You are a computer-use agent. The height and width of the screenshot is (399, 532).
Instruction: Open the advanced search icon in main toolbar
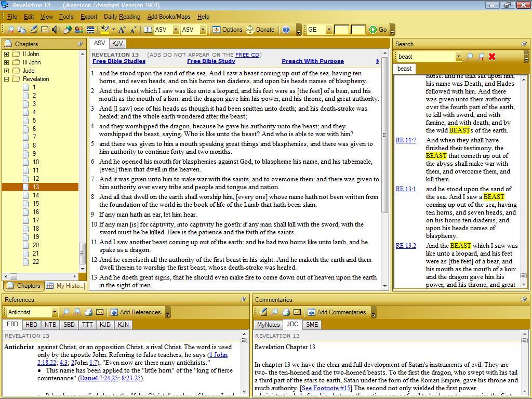(11, 30)
